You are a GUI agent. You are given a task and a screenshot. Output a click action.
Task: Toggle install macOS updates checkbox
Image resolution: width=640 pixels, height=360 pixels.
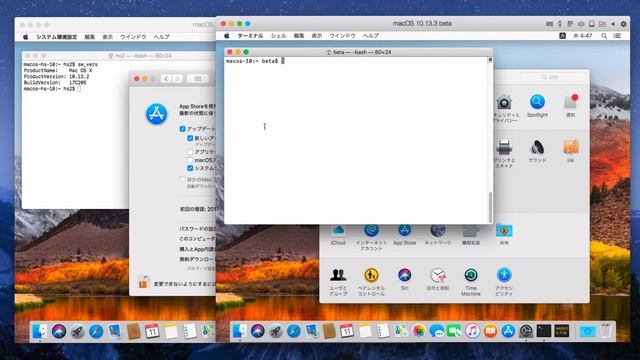[x=190, y=160]
